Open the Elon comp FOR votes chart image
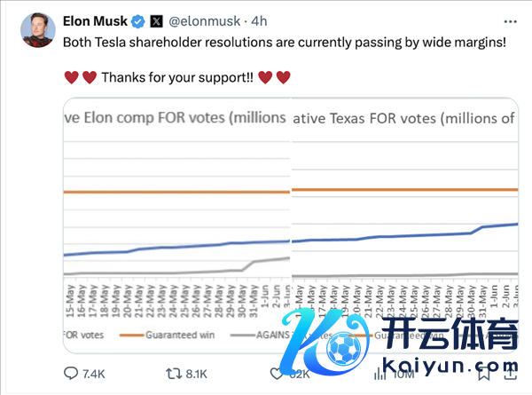This screenshot has width=532, height=395. [176, 222]
